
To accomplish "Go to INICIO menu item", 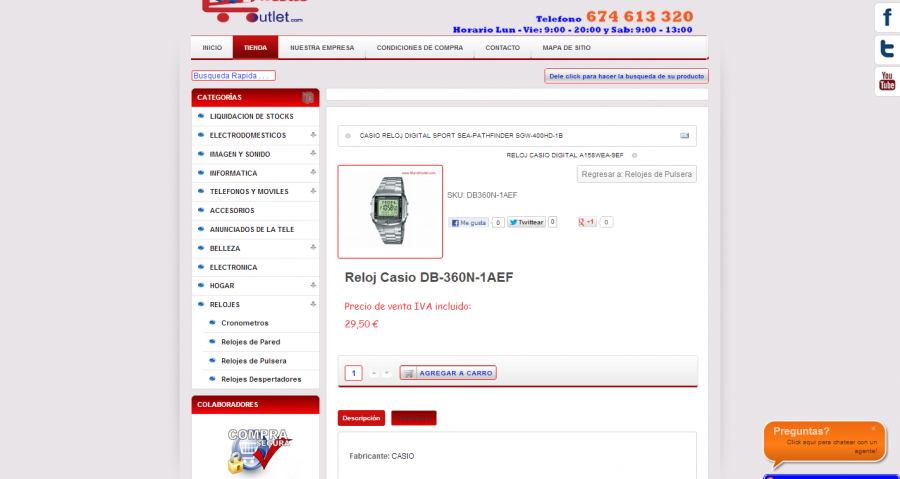I will (212, 48).
